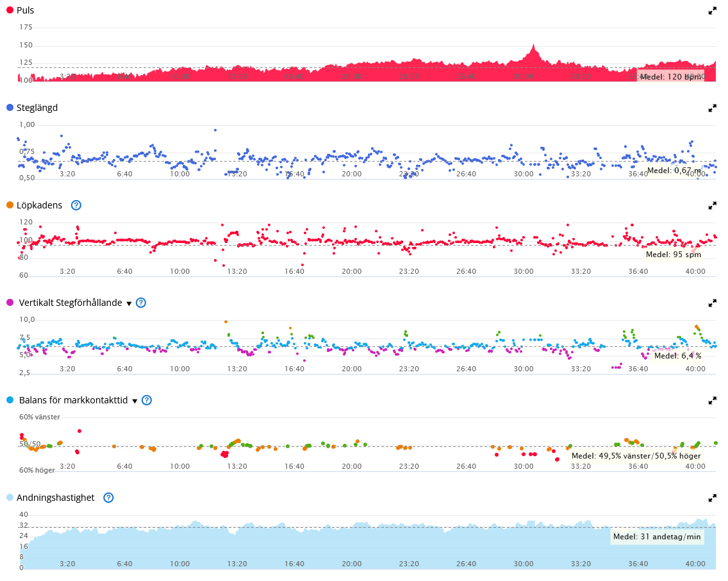
Task: Click the 50/50 balance axis label
Action: point(29,444)
